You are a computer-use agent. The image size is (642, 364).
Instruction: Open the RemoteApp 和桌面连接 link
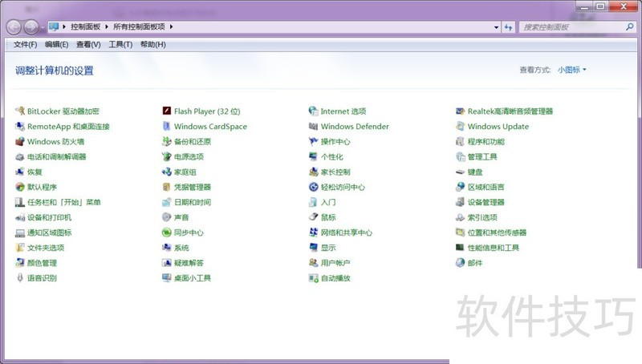point(68,127)
